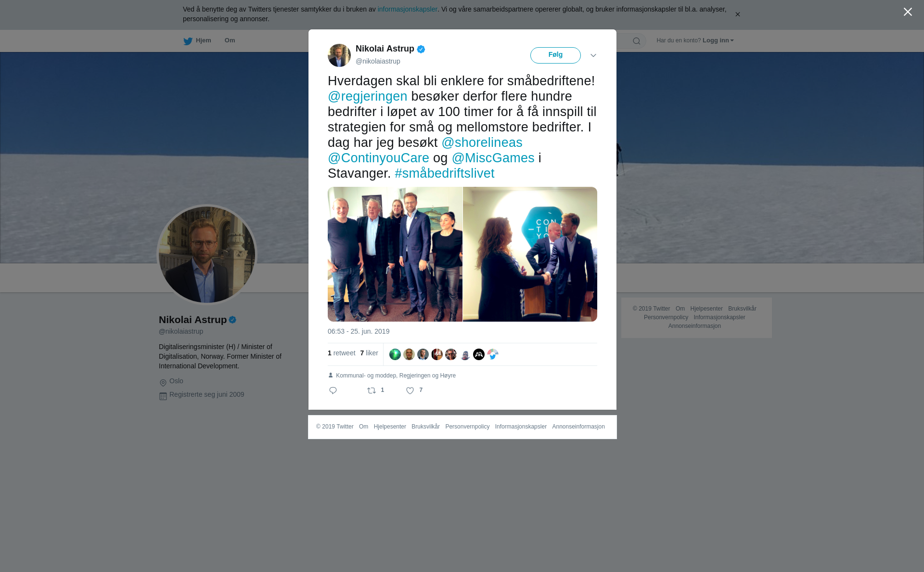The image size is (924, 572).
Task: Open the black AA logo liker avatar
Action: [x=479, y=354]
